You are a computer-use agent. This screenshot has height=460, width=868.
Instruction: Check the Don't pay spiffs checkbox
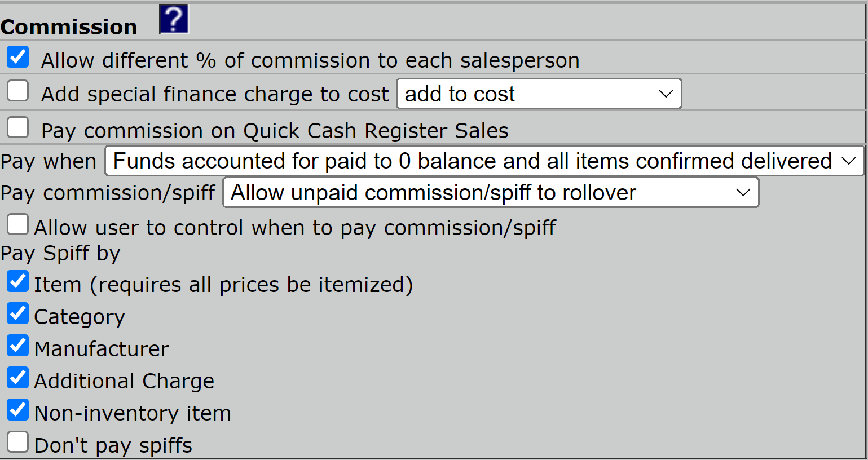(18, 442)
